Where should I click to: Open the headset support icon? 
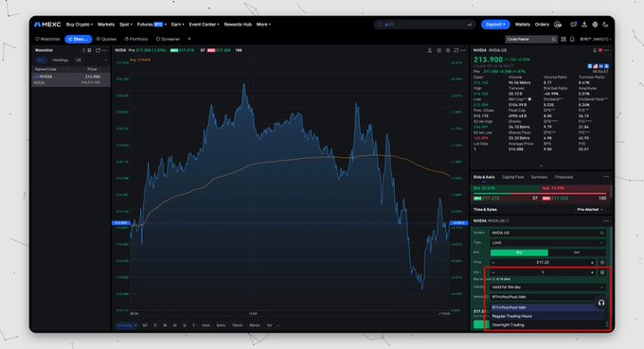coord(601,303)
